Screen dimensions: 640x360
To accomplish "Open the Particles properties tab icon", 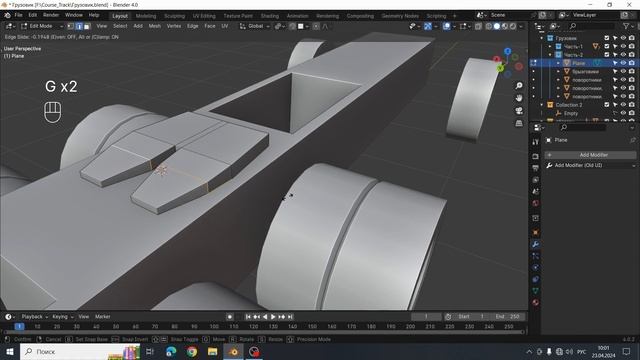I will pyautogui.click(x=536, y=256).
